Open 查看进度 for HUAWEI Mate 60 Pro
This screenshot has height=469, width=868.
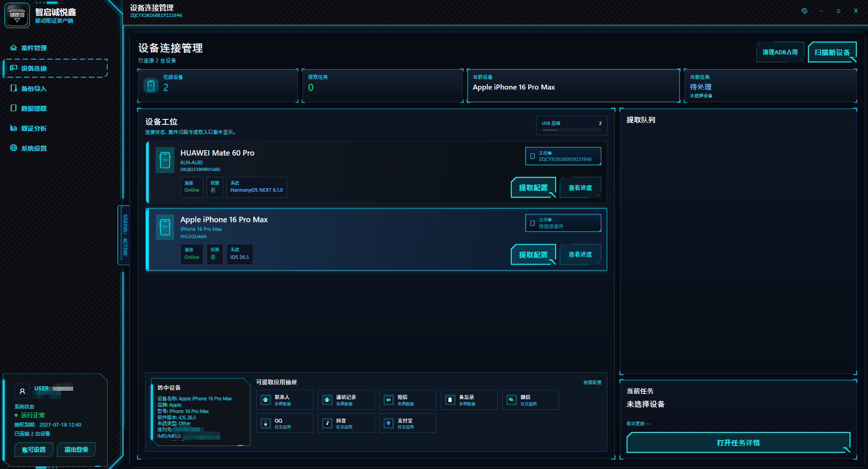tap(580, 188)
